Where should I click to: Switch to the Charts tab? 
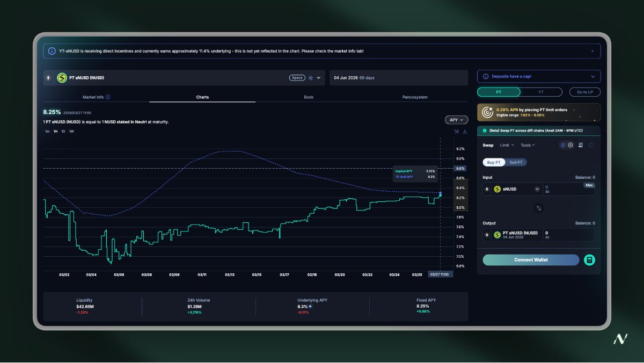point(202,97)
